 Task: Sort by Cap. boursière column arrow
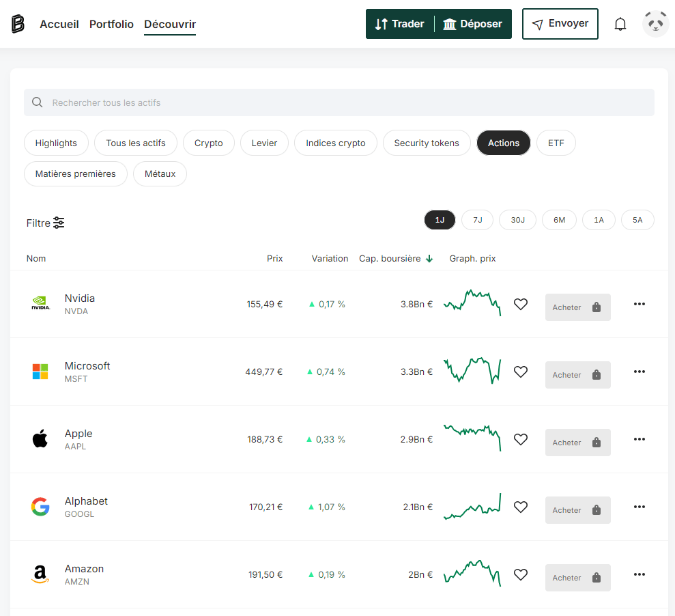429,258
